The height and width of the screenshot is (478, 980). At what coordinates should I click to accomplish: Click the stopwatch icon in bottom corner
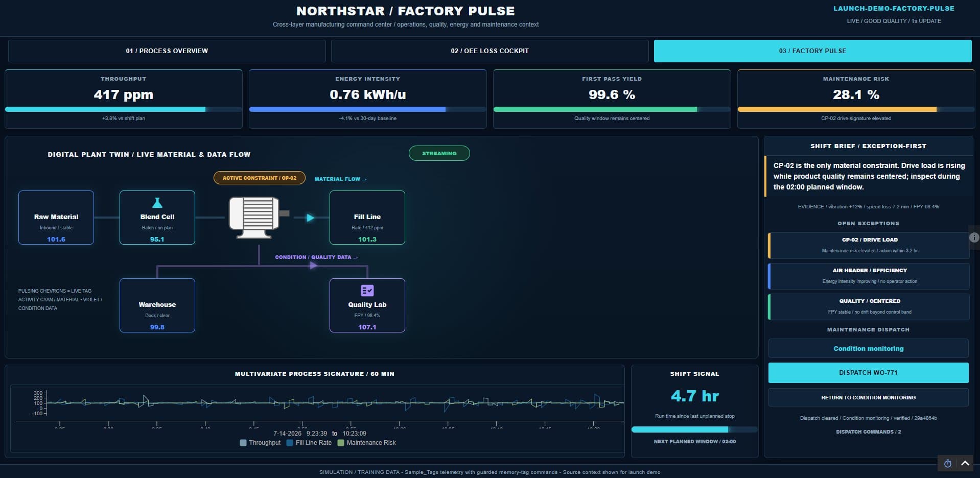click(948, 463)
